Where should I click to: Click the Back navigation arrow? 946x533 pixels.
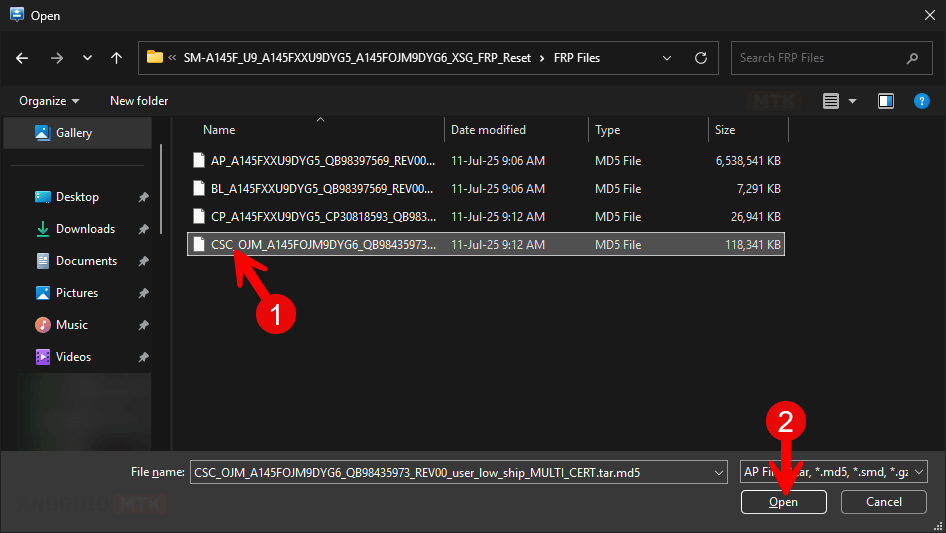23,58
